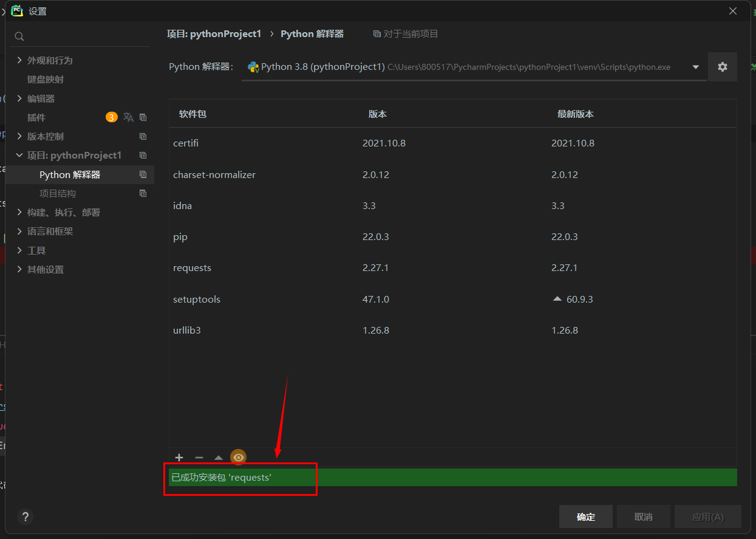This screenshot has width=756, height=539.
Task: Click the project icon beside 项目: pythonProject1
Action: click(x=143, y=155)
